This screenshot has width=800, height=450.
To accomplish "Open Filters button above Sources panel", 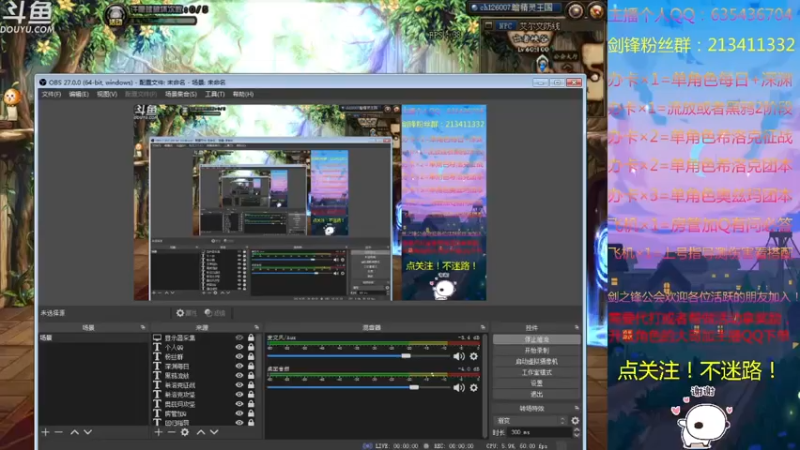I will pyautogui.click(x=215, y=313).
